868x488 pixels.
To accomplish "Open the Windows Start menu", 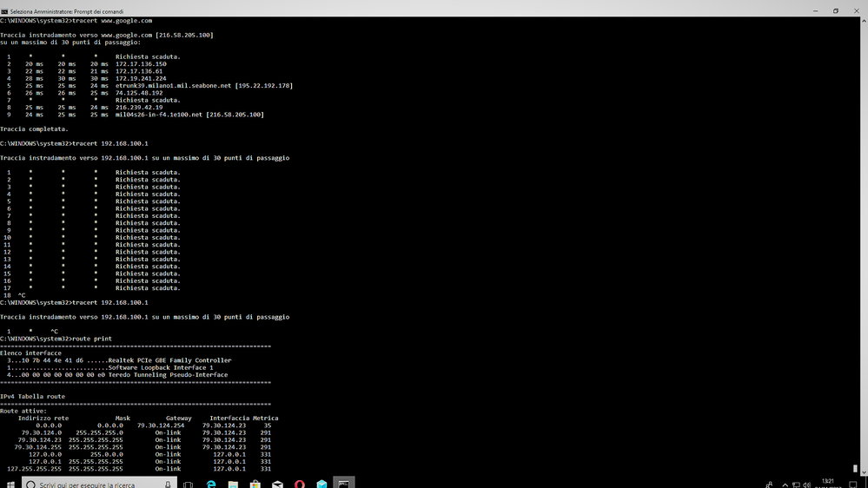I will point(10,485).
